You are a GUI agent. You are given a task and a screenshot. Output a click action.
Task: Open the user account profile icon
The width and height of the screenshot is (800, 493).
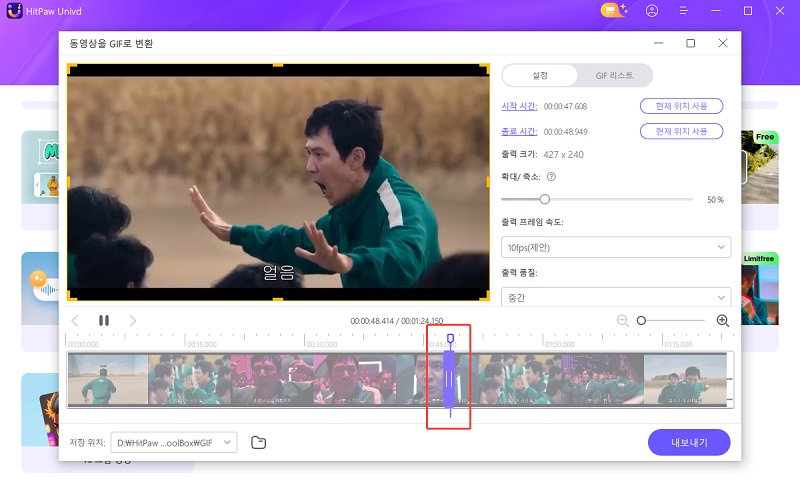[652, 11]
